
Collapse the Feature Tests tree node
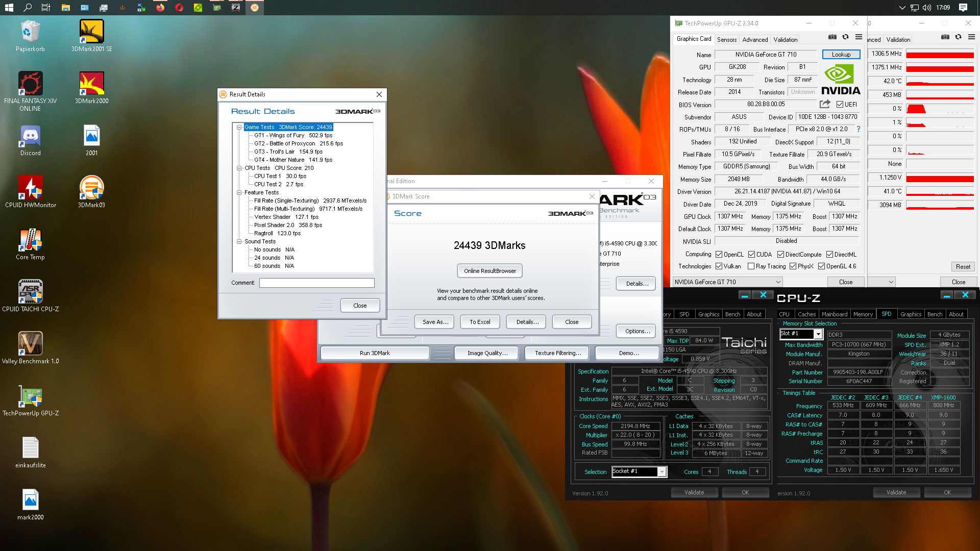pyautogui.click(x=239, y=192)
